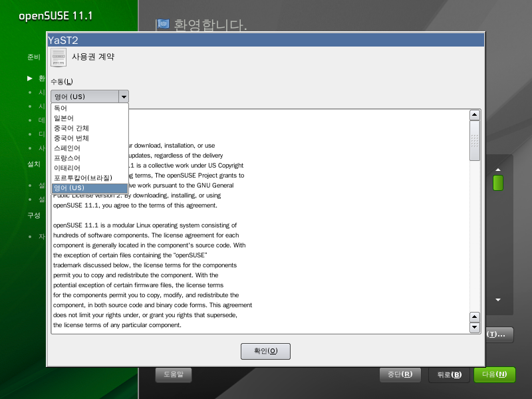Click the 환영합니다 heading in background
This screenshot has height=399, width=532.
point(210,25)
